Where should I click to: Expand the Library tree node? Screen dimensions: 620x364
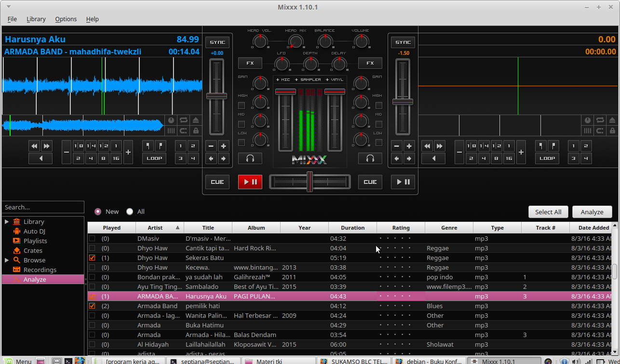coord(7,221)
